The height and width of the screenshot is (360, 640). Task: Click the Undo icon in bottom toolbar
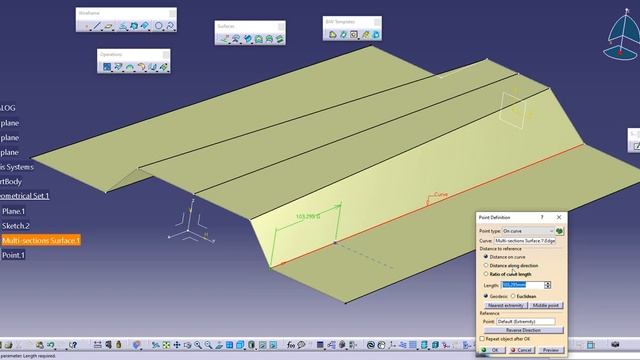pyautogui.click(x=51, y=345)
